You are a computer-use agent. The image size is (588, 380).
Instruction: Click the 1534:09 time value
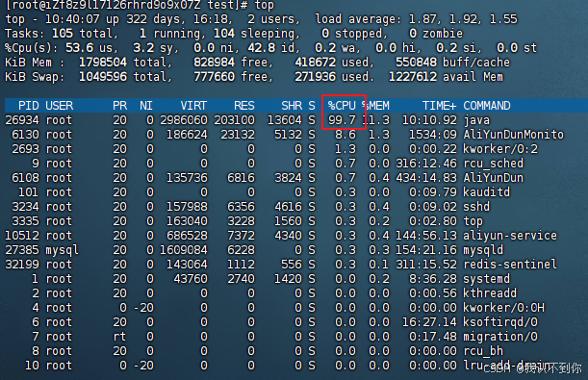[433, 135]
